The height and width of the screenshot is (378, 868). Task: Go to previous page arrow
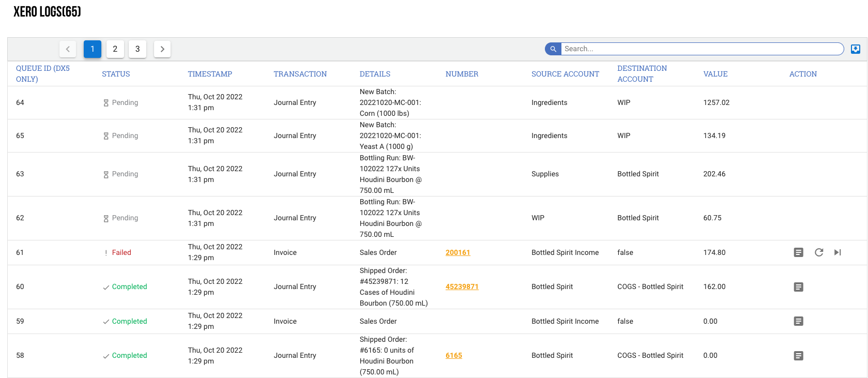[68, 49]
